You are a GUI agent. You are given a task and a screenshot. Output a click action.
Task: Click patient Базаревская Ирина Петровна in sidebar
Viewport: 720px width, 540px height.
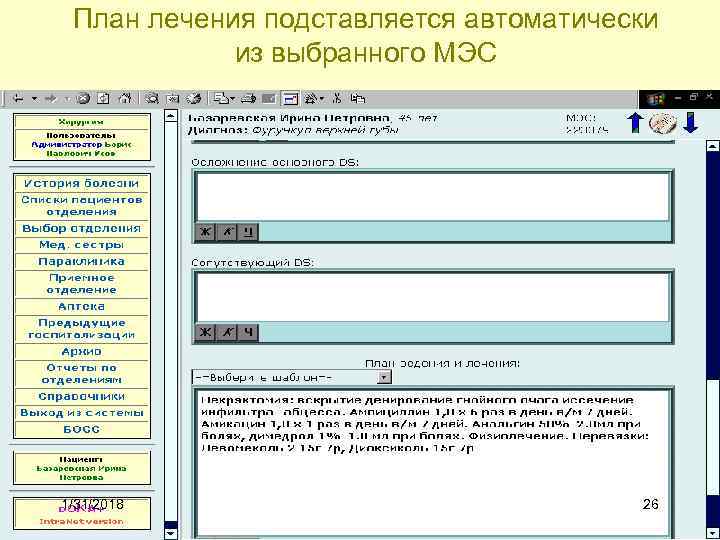(x=81, y=473)
